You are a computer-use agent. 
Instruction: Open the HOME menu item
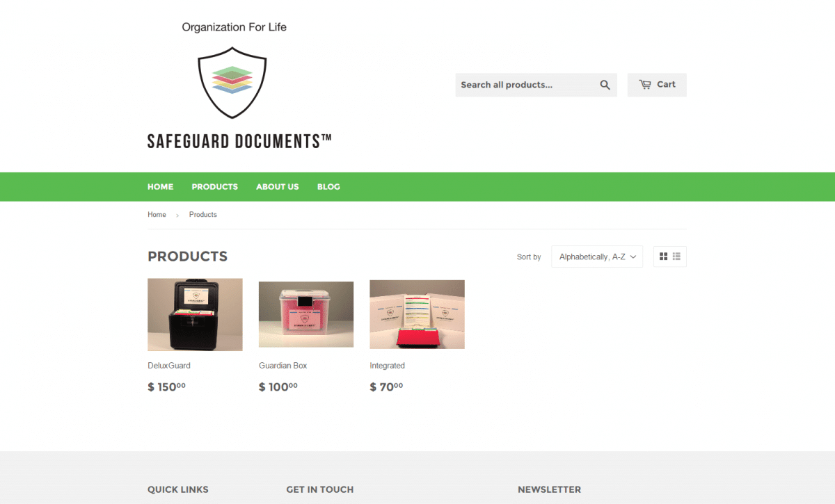pos(160,187)
